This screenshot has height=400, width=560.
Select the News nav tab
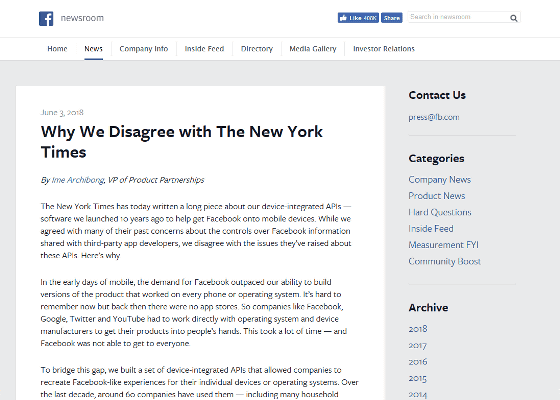pyautogui.click(x=94, y=49)
